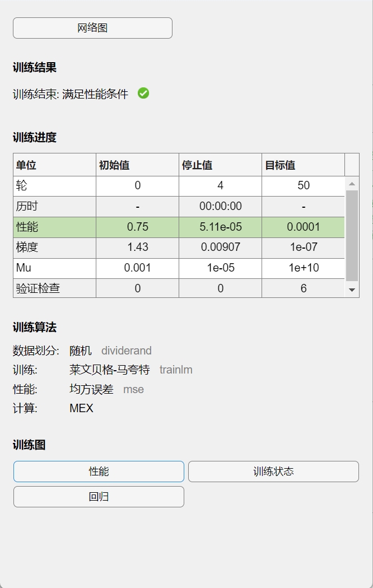373x588 pixels.
Task: Click the epoch target value 50
Action: (x=303, y=185)
